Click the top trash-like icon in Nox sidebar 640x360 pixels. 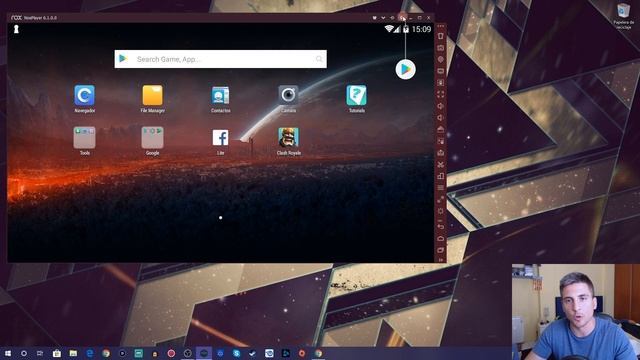(440, 36)
